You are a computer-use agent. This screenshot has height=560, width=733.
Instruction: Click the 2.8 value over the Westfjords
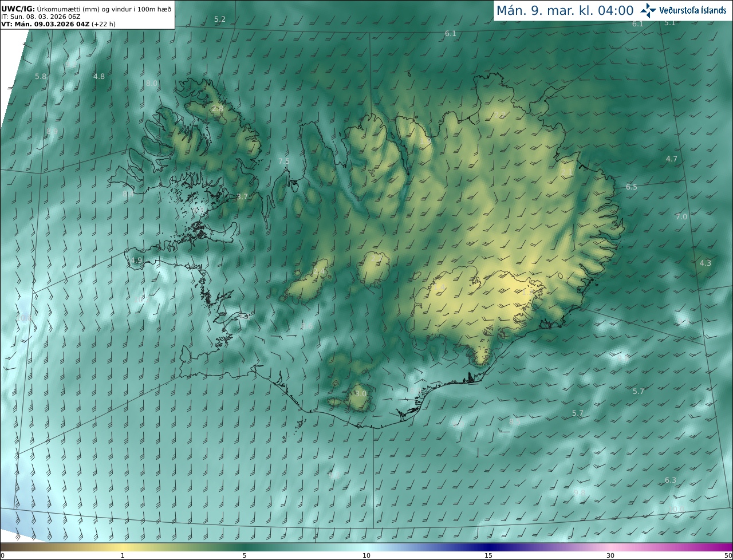point(218,109)
